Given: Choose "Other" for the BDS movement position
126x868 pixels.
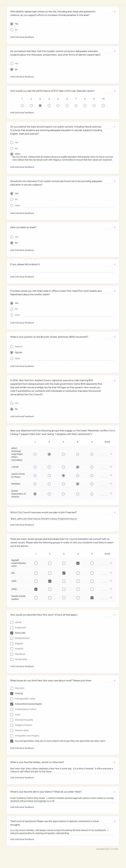Looking at the screenshot, I should (x=12, y=359).
